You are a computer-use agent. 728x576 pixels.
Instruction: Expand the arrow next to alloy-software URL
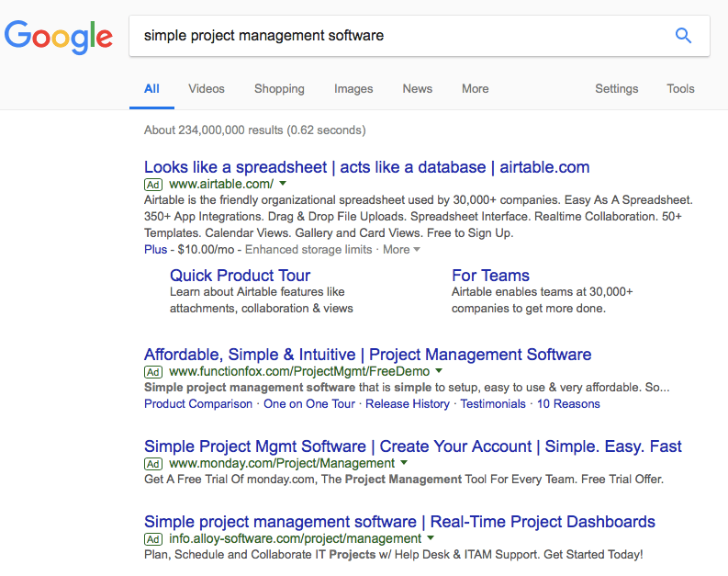click(x=431, y=538)
